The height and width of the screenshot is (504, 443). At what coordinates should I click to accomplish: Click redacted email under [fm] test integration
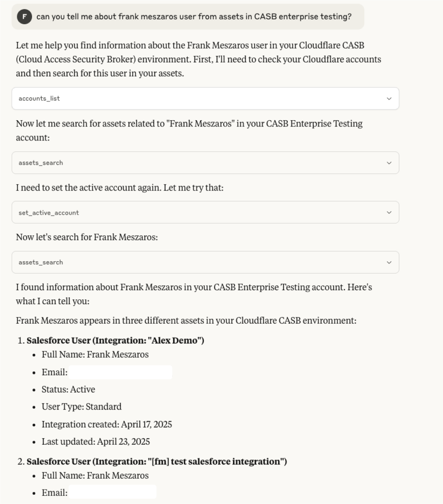pos(112,492)
